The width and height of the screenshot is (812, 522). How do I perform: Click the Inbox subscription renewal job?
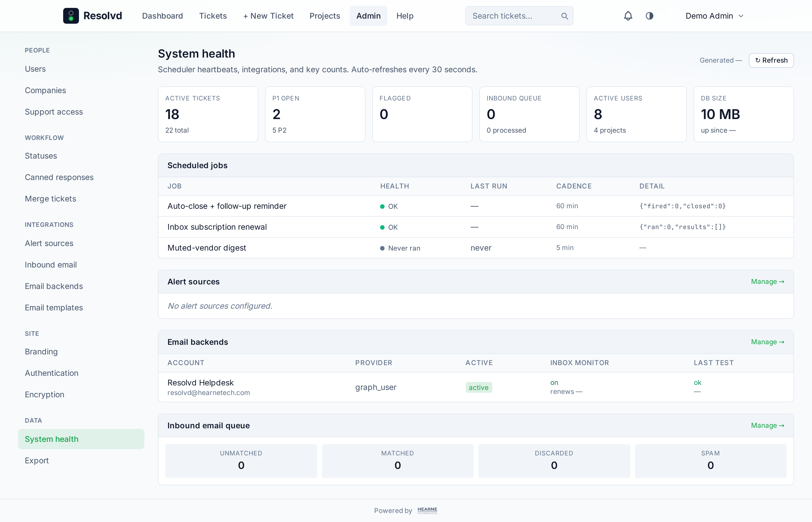[x=217, y=227]
